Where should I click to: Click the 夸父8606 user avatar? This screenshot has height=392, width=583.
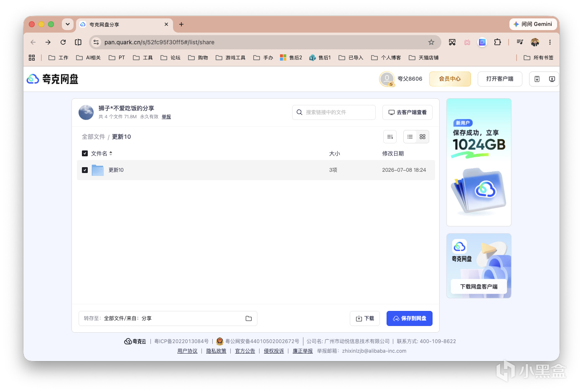point(387,79)
